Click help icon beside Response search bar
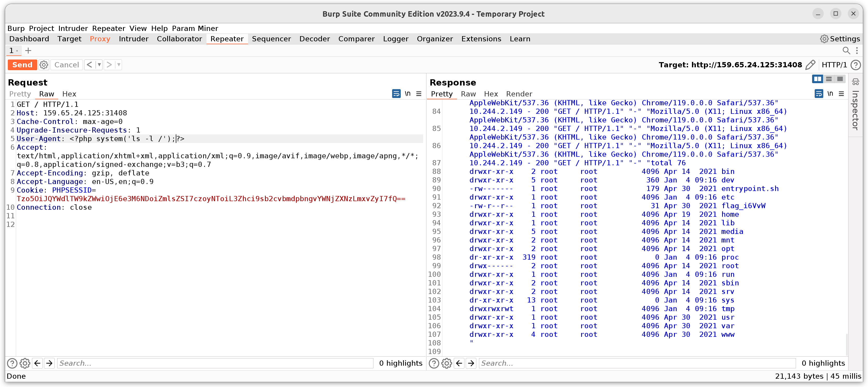Screen dimensions: 868x387 [434, 363]
